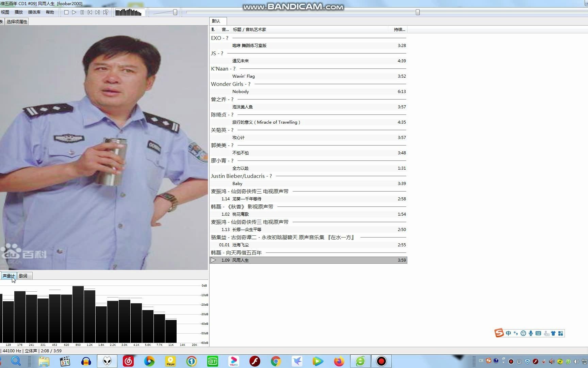
Task: Click the Sogou input method S logo
Action: coord(499,333)
